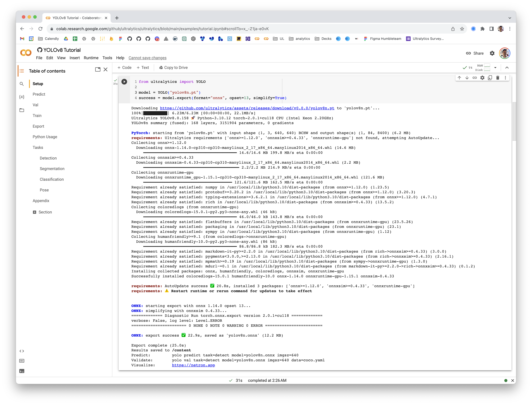Click Copy to Drive
The height and width of the screenshot is (405, 532).
coord(173,67)
